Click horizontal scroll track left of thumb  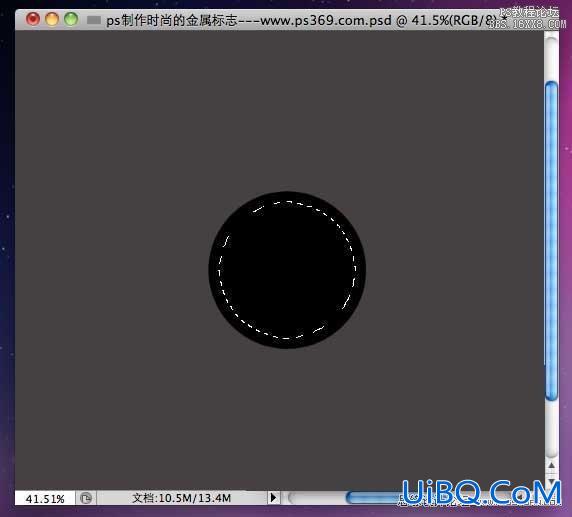pyautogui.click(x=317, y=497)
